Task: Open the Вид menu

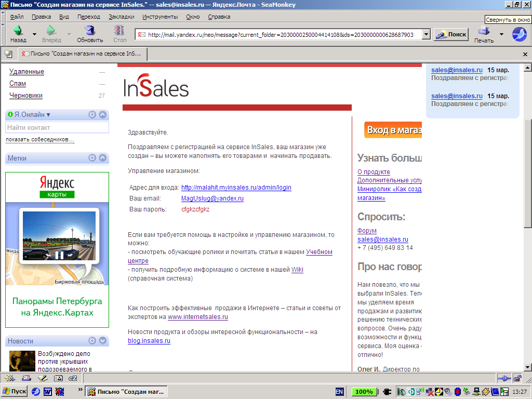Action: (64, 17)
